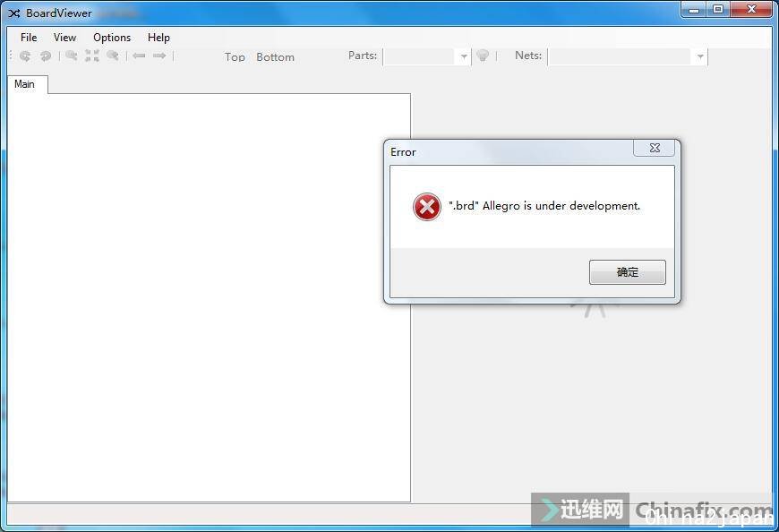The height and width of the screenshot is (532, 779).
Task: Open the Help menu
Action: (158, 38)
